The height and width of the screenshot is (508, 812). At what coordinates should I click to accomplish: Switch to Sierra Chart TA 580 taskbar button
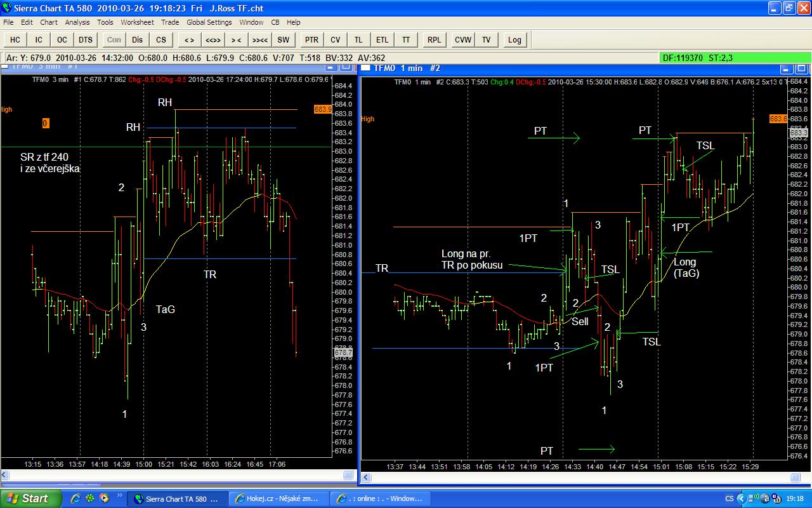[176, 498]
